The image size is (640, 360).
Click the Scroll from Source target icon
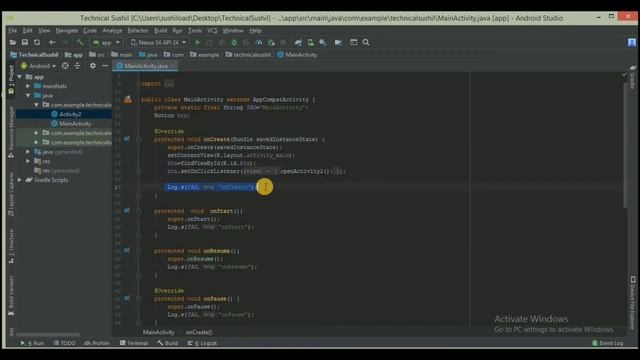pyautogui.click(x=65, y=66)
